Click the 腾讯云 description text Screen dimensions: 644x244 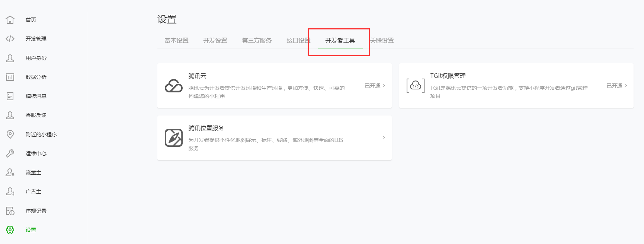(266, 92)
